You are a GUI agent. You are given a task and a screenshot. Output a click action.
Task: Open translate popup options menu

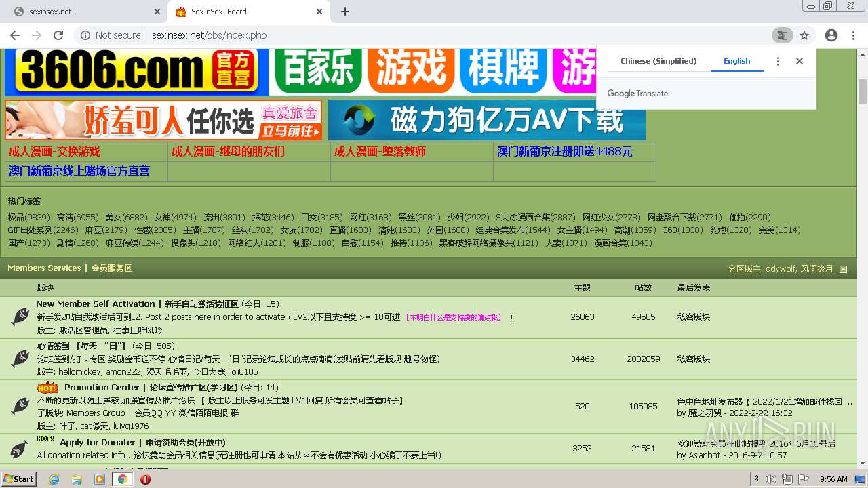click(778, 61)
